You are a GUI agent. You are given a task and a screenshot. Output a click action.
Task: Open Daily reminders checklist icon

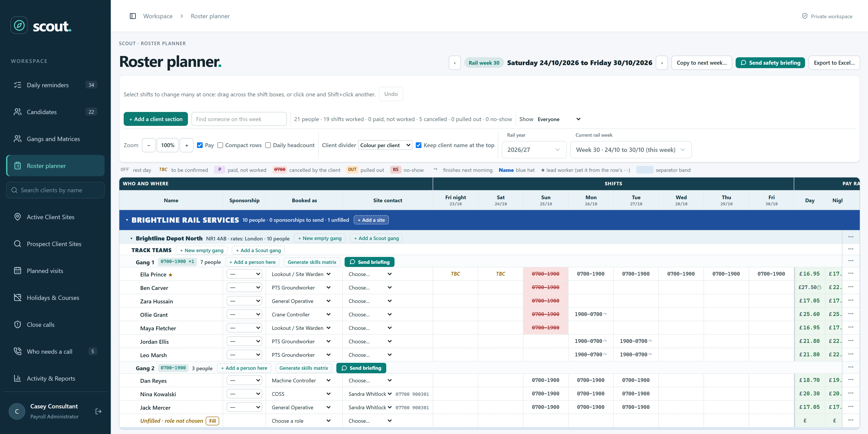18,85
